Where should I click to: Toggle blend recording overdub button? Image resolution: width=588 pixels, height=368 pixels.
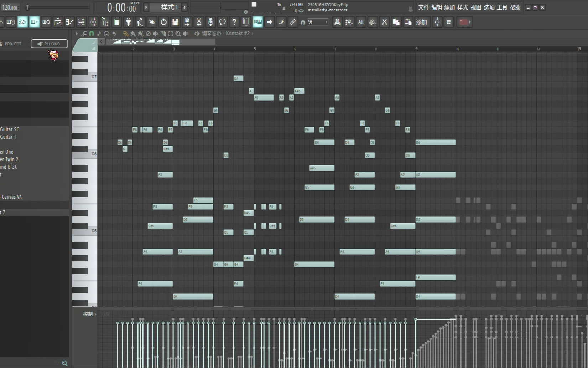34,22
